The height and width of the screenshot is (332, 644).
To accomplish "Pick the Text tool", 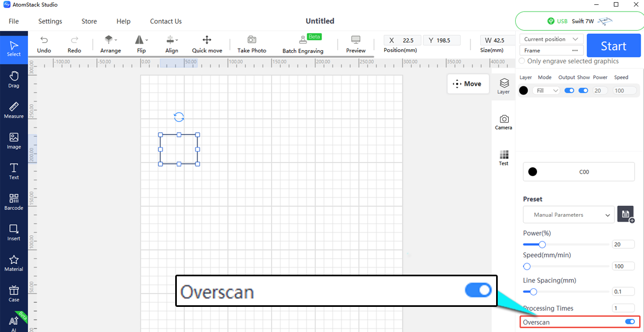I will (x=14, y=171).
